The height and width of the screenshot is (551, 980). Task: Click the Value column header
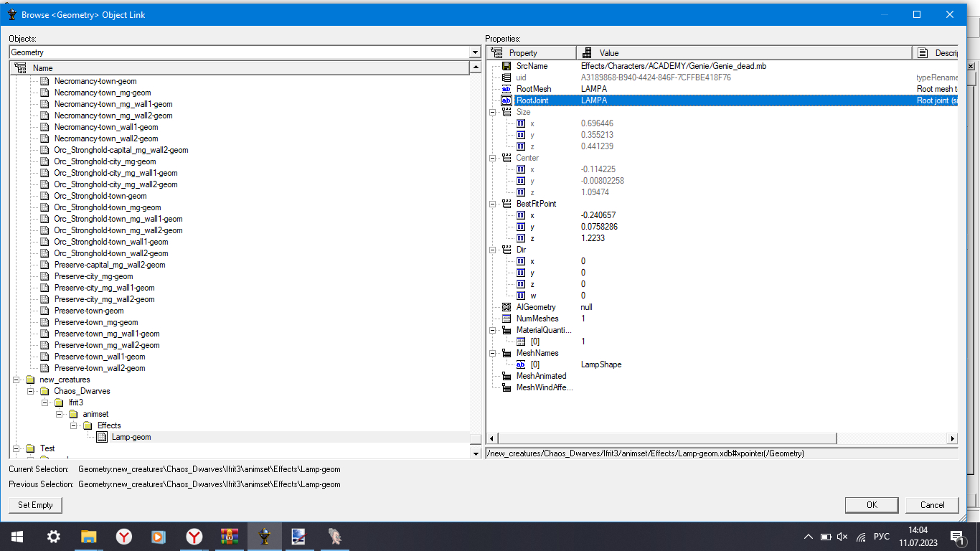[744, 52]
